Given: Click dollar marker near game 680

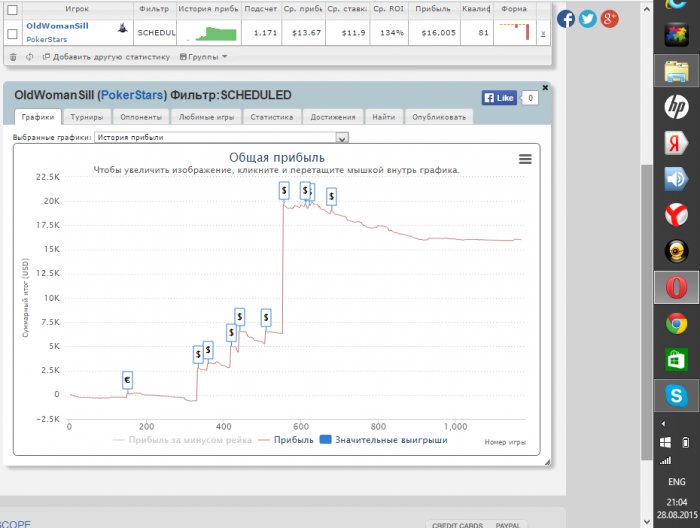Looking at the screenshot, I should pyautogui.click(x=331, y=196).
